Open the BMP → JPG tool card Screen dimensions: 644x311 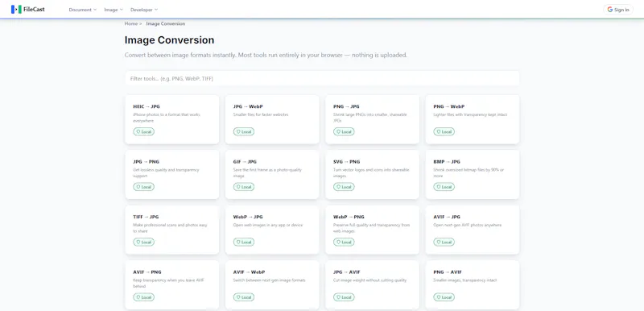[473, 175]
